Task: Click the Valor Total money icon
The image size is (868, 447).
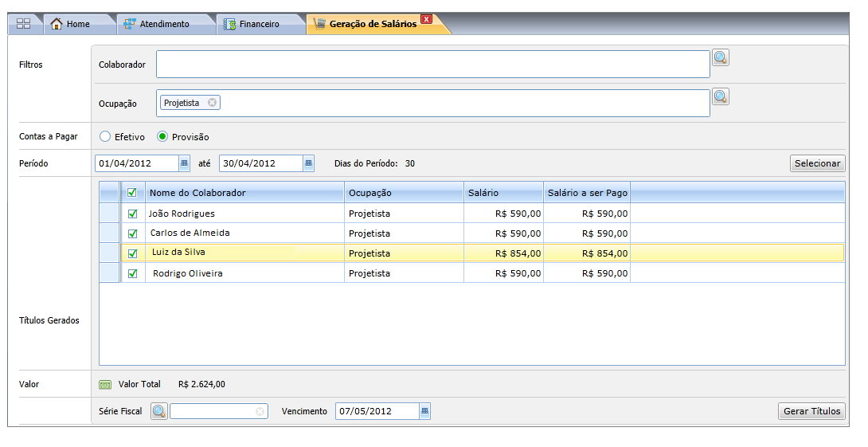Action: point(105,384)
